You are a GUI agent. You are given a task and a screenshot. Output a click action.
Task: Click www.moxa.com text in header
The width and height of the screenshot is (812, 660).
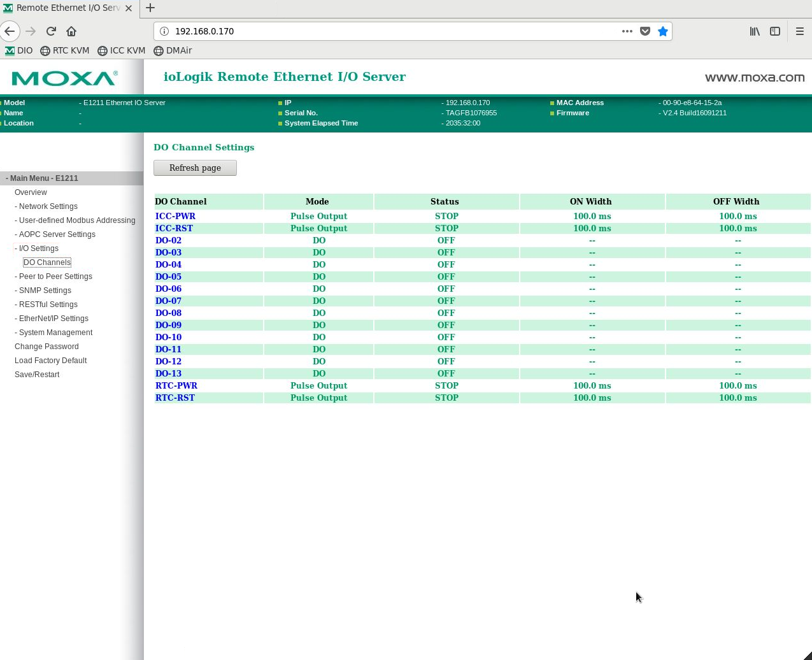[755, 77]
